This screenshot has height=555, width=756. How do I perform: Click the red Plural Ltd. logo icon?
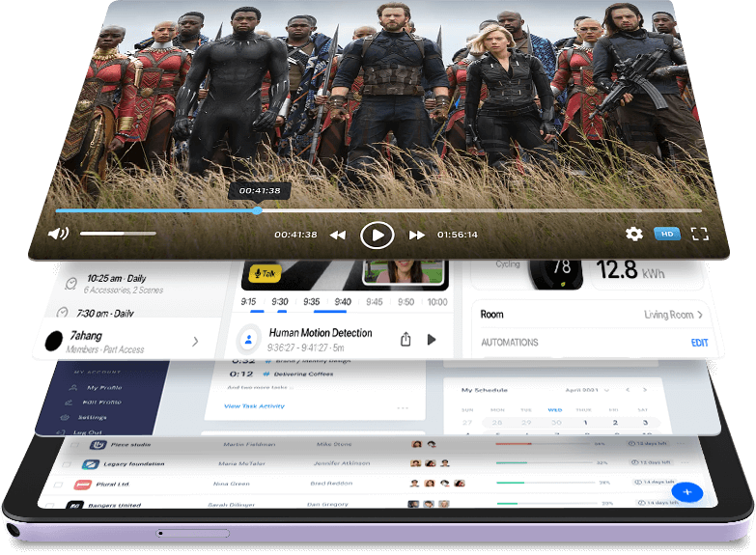tap(83, 485)
